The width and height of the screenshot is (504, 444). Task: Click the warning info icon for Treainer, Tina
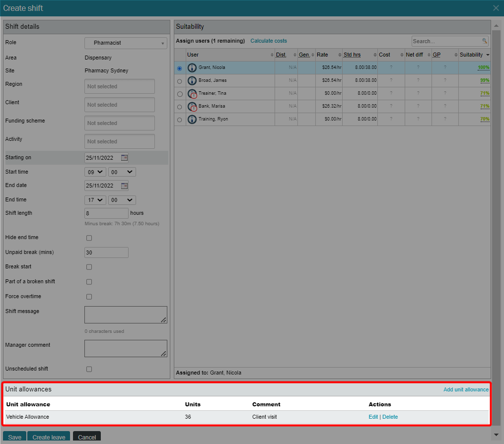click(192, 94)
